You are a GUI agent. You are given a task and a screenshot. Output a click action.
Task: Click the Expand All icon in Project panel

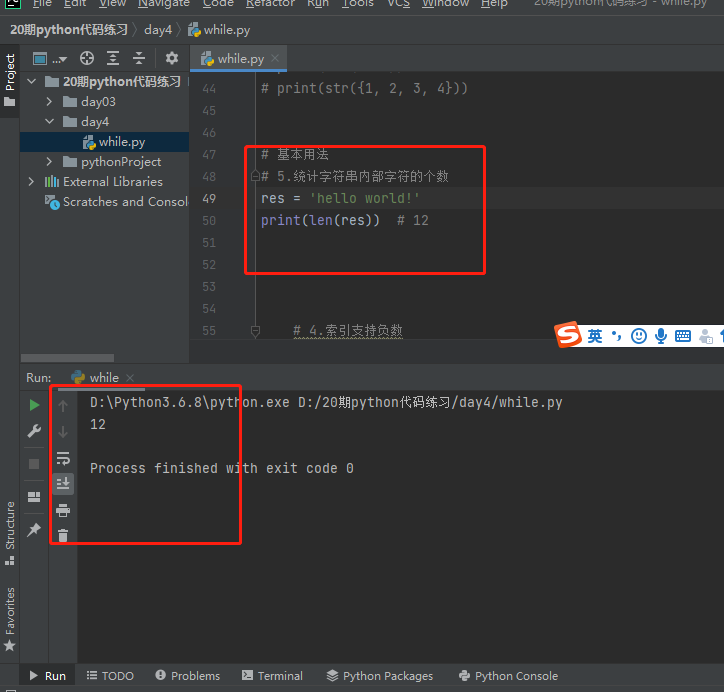[x=113, y=59]
